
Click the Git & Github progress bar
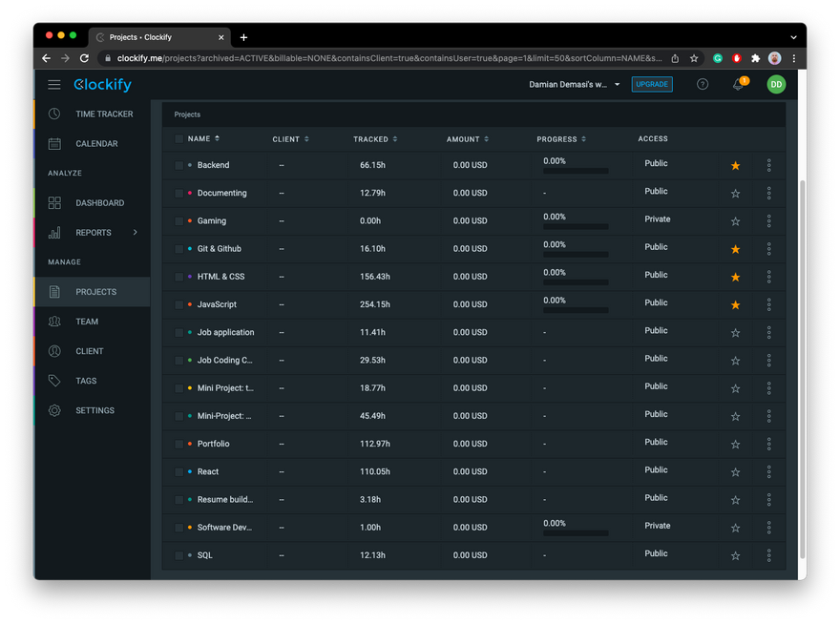click(576, 255)
